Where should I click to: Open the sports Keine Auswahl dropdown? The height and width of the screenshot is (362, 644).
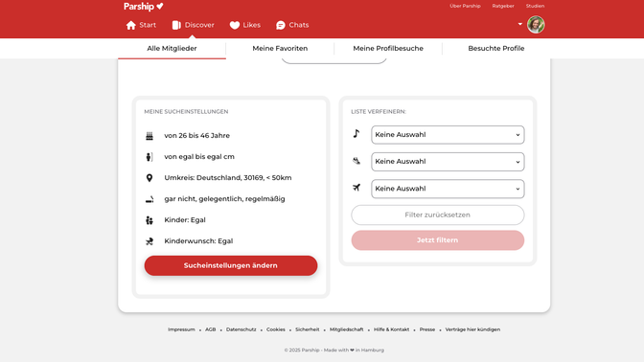(448, 162)
